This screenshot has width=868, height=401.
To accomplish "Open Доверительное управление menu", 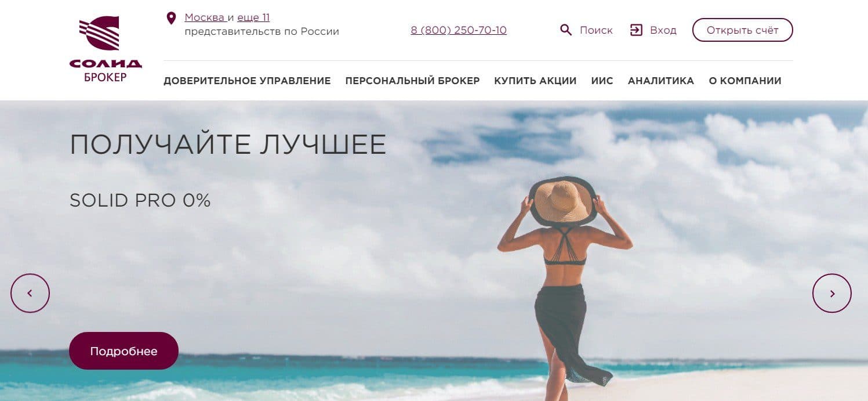I will point(247,81).
